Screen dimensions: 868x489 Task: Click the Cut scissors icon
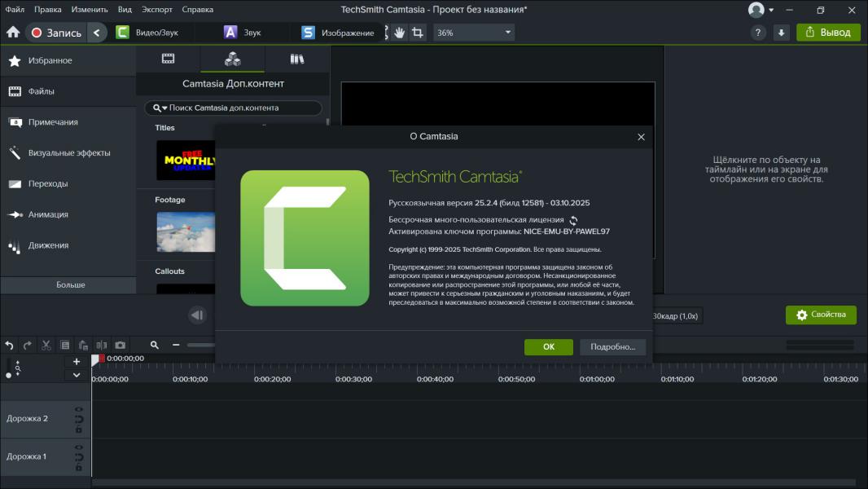click(46, 346)
